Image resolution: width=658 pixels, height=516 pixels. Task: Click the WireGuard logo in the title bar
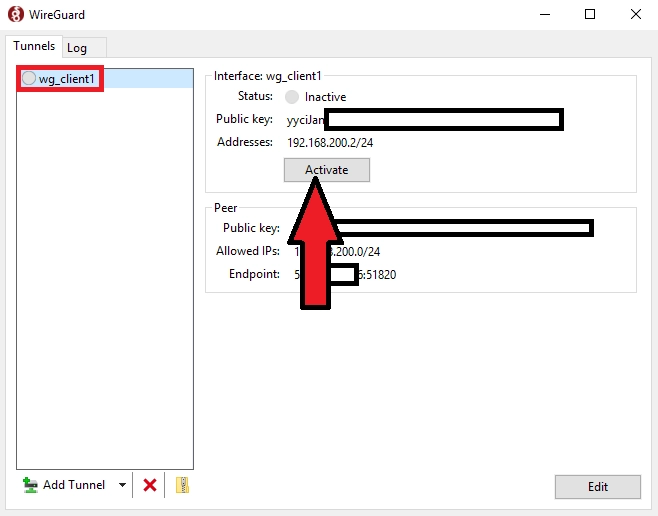pyautogui.click(x=15, y=14)
